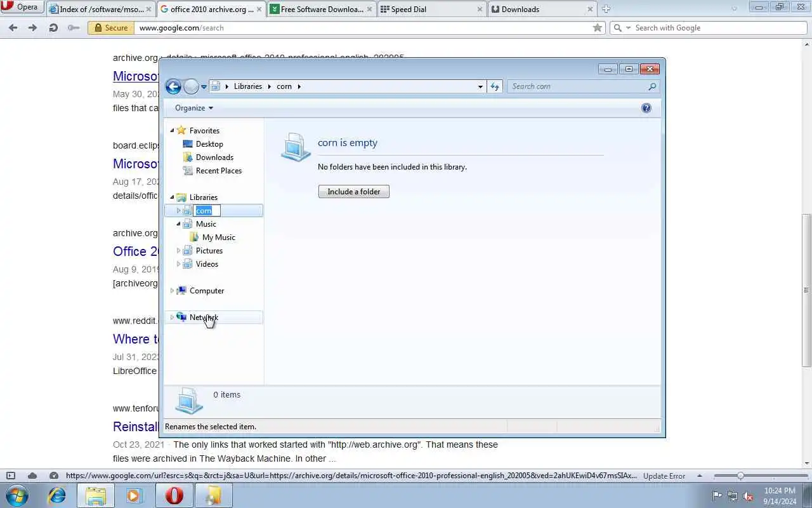812x508 pixels.
Task: Click corn in the address breadcrumb
Action: coord(284,86)
